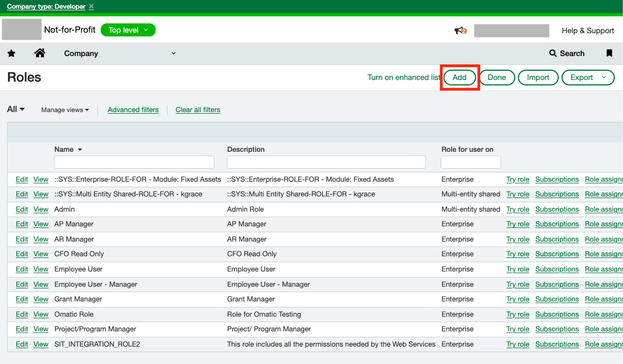Screen dimensions: 623x364
Task: View the Omatic Role
Action: click(x=41, y=314)
